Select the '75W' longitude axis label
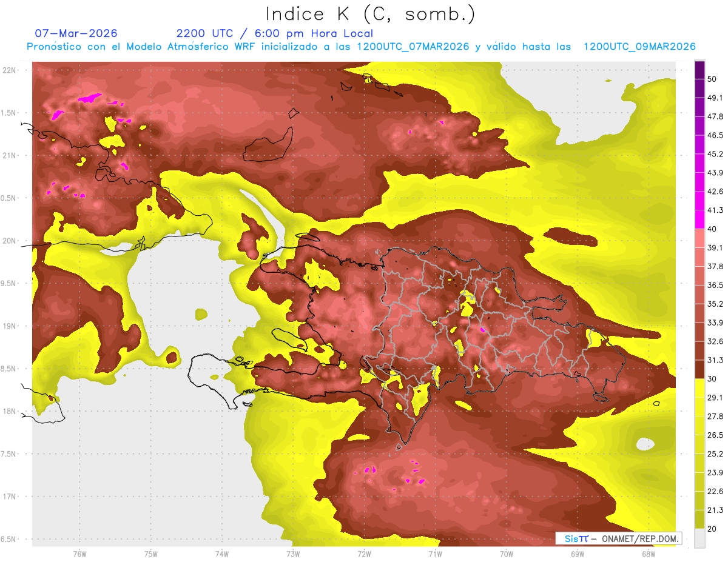The height and width of the screenshot is (562, 728). [x=151, y=554]
